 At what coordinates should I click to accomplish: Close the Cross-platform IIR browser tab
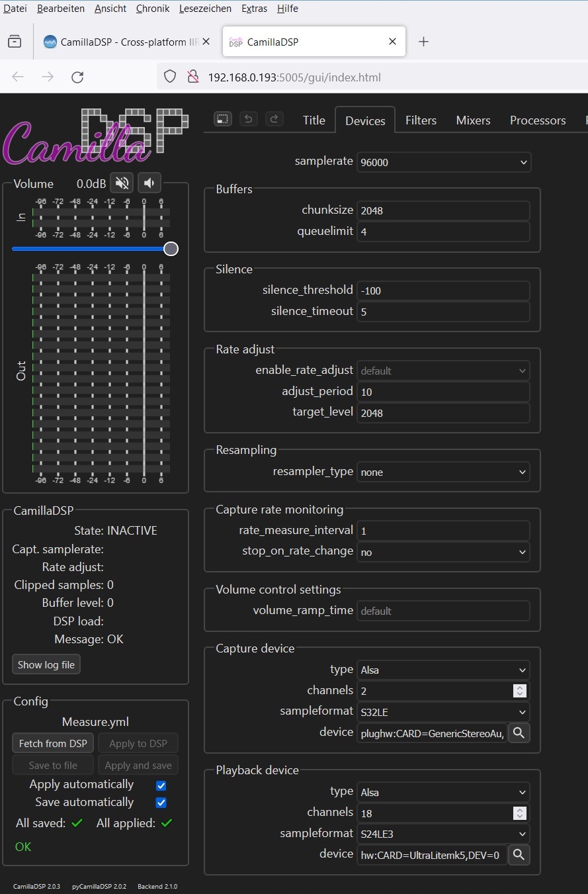206,42
